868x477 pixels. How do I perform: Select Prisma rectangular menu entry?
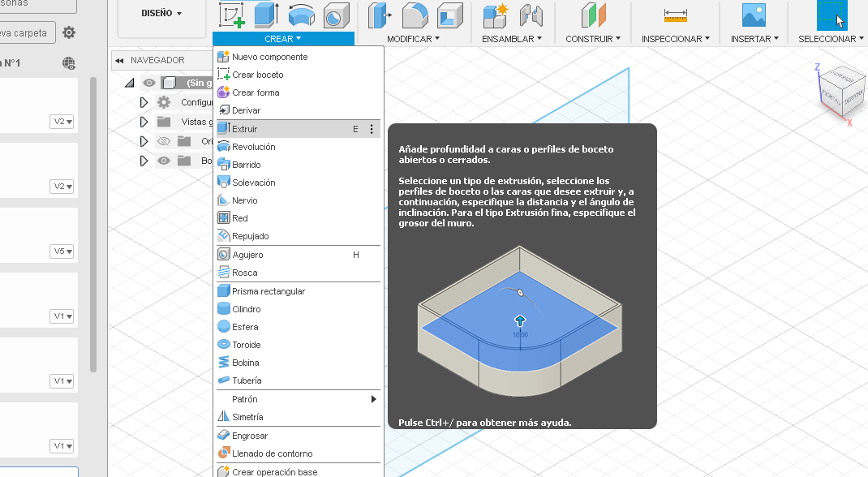pyautogui.click(x=298, y=291)
